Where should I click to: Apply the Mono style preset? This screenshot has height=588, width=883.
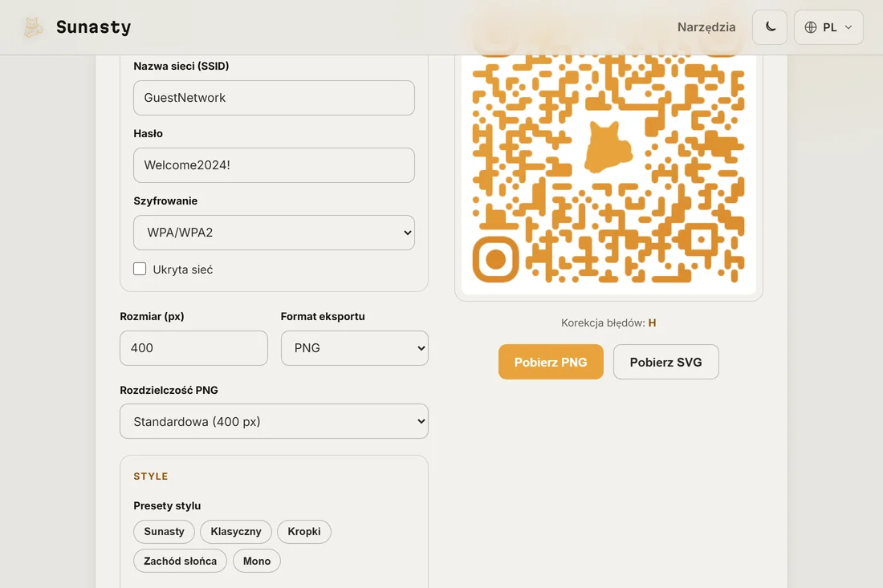(257, 561)
